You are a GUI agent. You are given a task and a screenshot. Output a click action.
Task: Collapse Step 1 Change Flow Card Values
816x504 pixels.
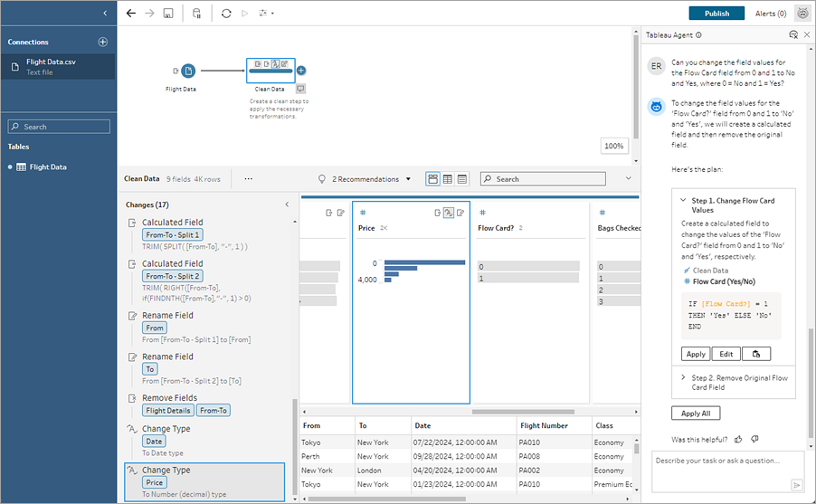click(683, 200)
